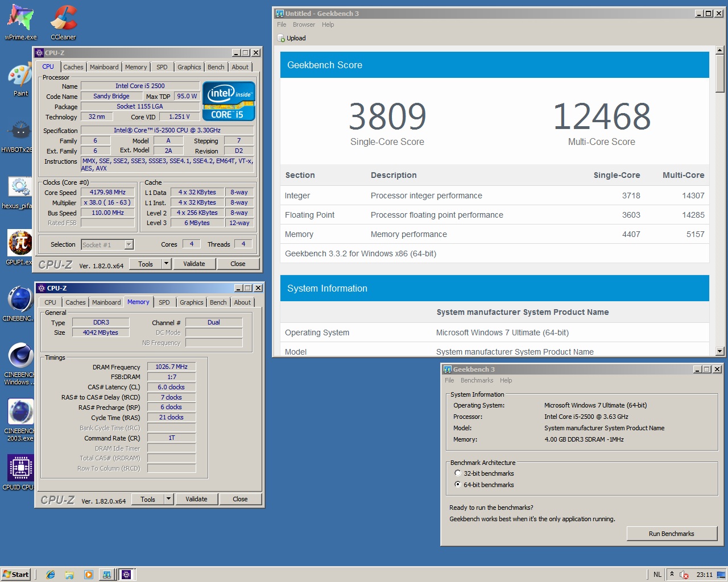The width and height of the screenshot is (728, 582).
Task: Select 32-bit benchmarks radio option
Action: pos(457,473)
